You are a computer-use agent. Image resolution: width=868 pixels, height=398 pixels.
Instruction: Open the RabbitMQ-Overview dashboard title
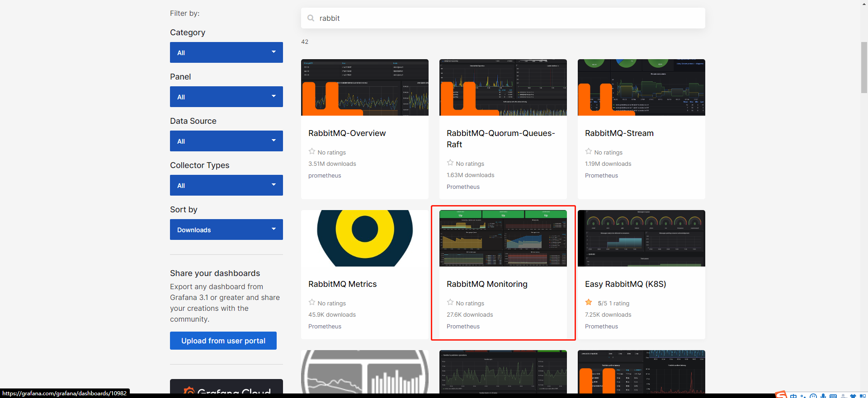point(347,133)
